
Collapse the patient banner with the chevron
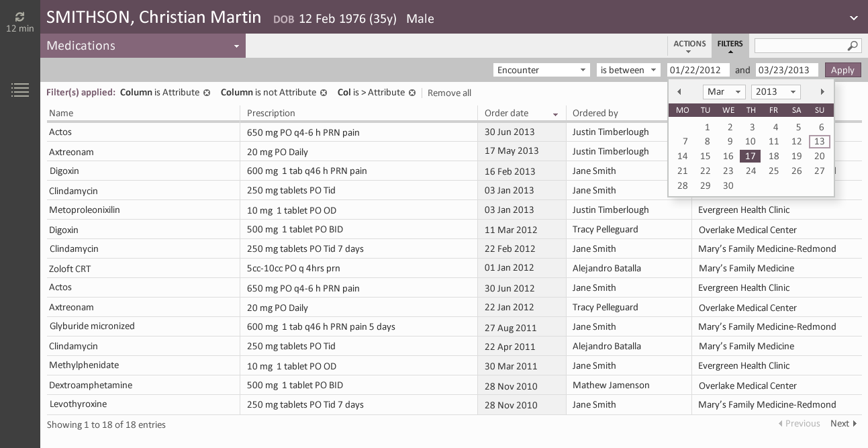[x=853, y=18]
